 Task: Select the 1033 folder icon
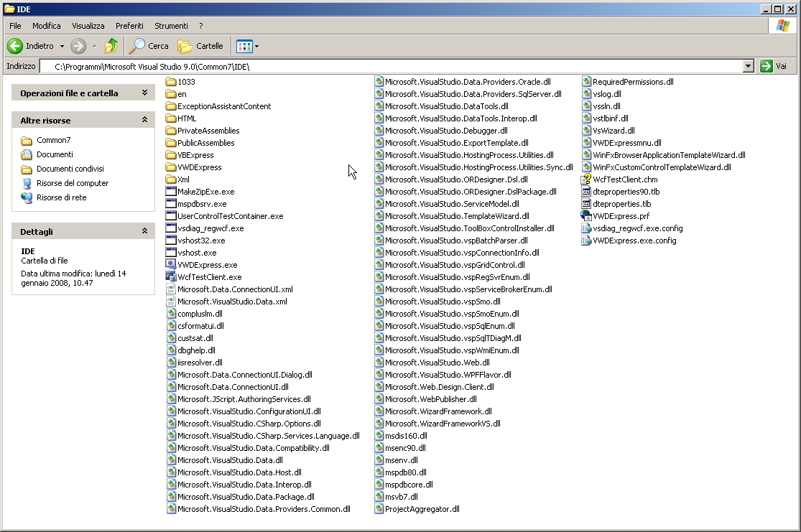pos(171,82)
